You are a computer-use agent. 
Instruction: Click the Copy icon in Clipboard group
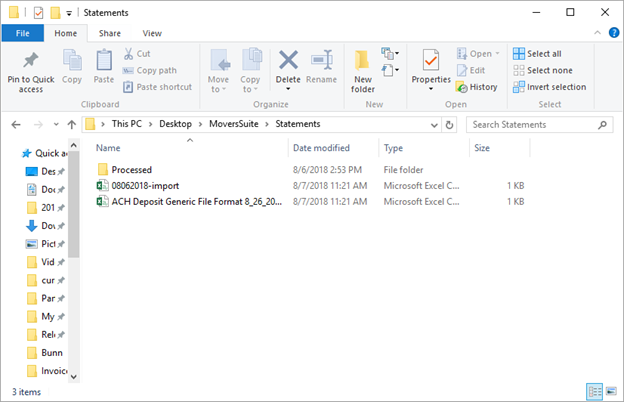(72, 64)
